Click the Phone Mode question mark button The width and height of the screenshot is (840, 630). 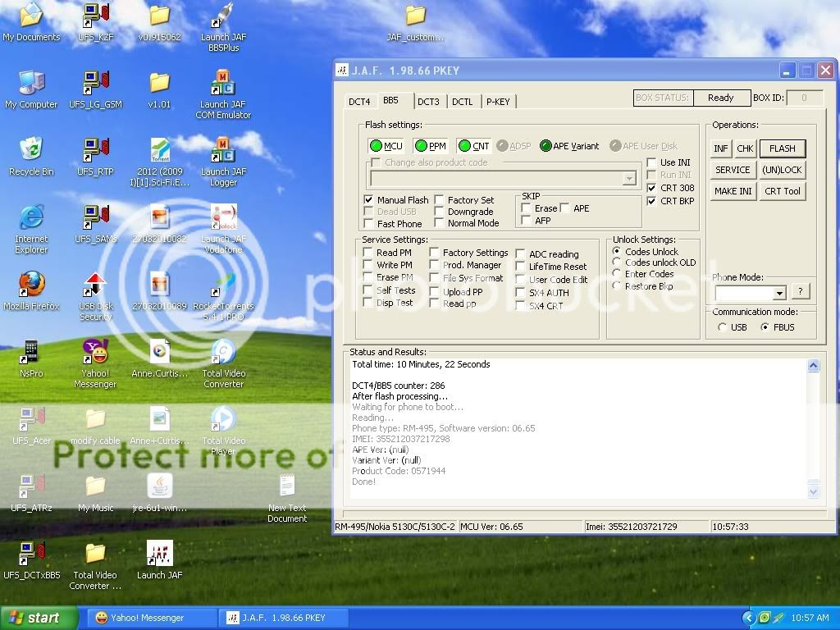pos(801,291)
